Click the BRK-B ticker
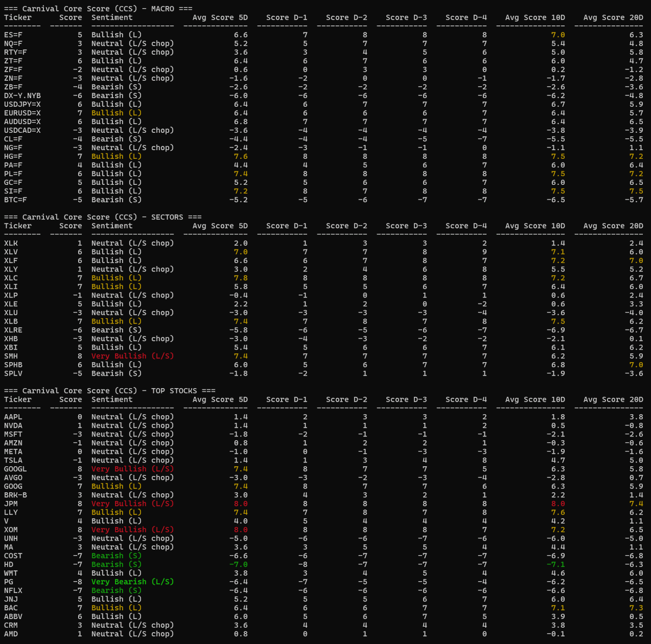This screenshot has width=651, height=644. [x=15, y=494]
